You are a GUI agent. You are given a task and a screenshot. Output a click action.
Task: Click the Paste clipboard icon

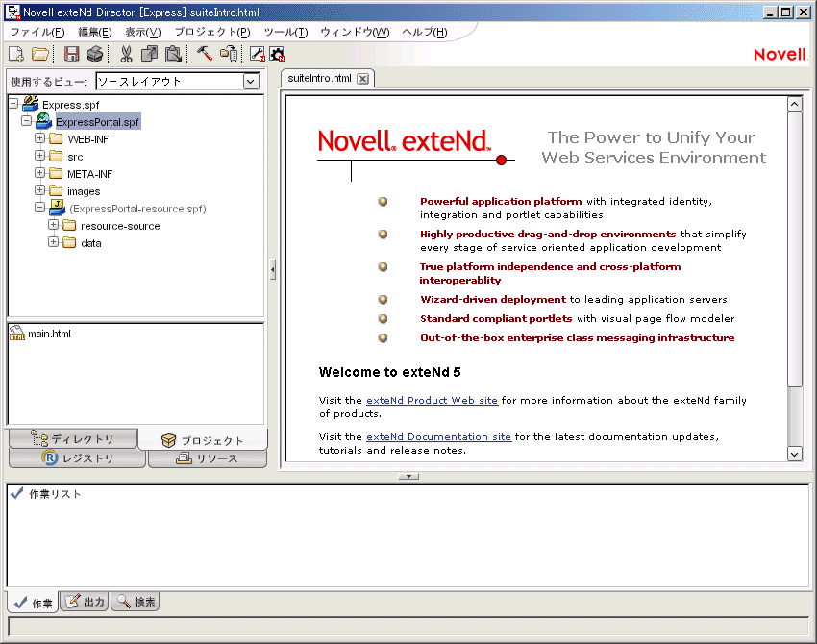click(173, 54)
